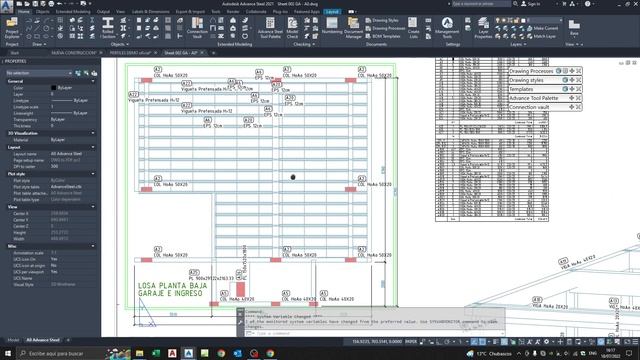This screenshot has width=640, height=360.
Task: Run the Model Check tool
Action: 292,28
